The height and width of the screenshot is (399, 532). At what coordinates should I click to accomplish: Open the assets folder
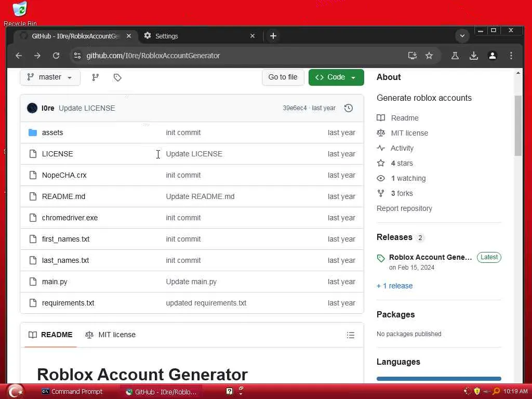pyautogui.click(x=52, y=132)
